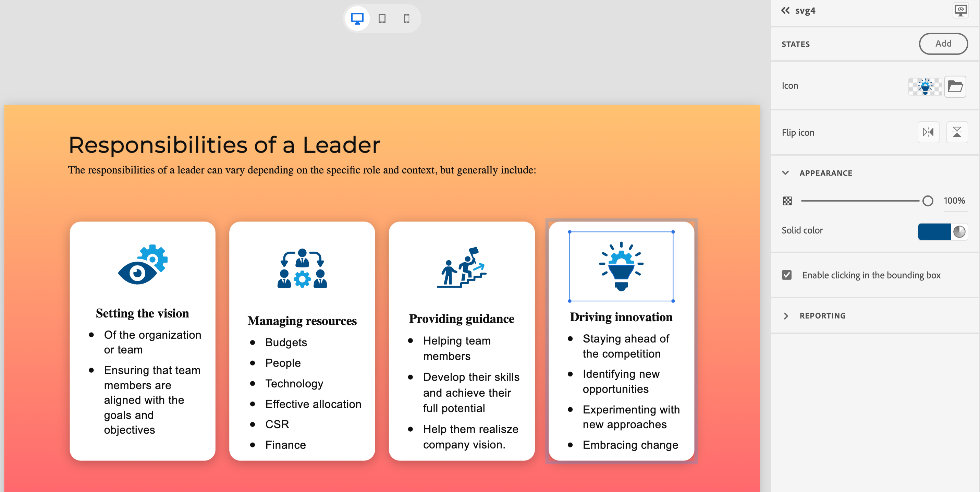Image resolution: width=980 pixels, height=492 pixels.
Task: Click the color opacity toggle beside Solid color
Action: [959, 231]
